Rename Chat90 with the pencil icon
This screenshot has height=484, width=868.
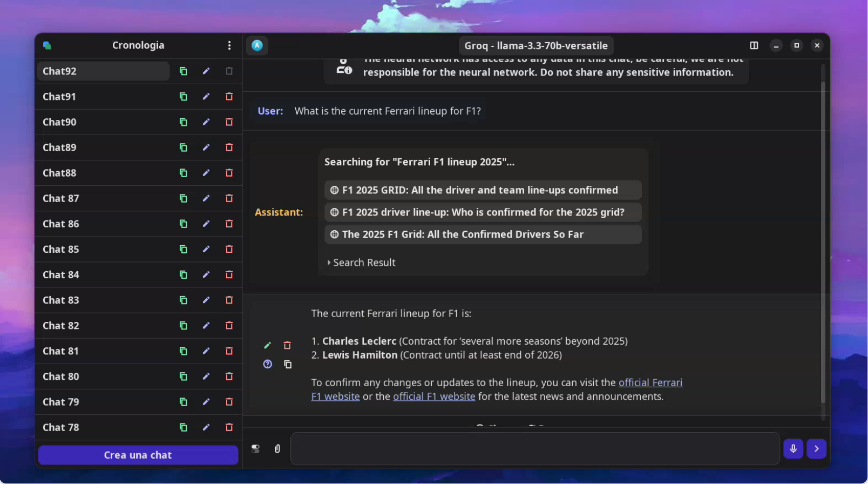tap(206, 122)
